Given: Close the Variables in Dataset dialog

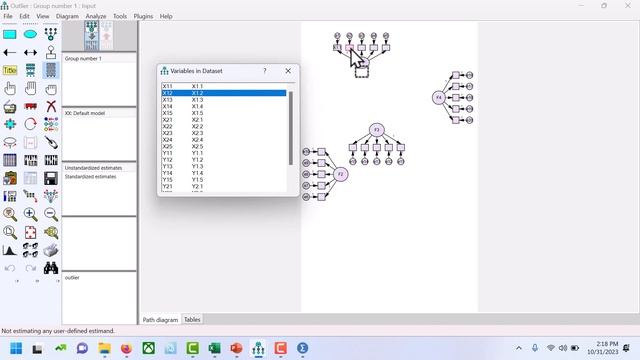Looking at the screenshot, I should point(288,71).
